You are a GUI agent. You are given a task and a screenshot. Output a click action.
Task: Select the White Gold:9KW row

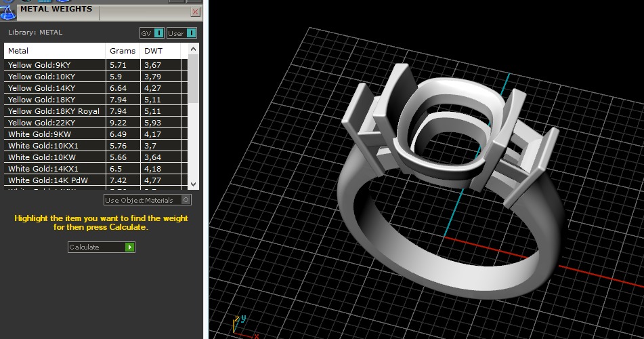pyautogui.click(x=95, y=134)
